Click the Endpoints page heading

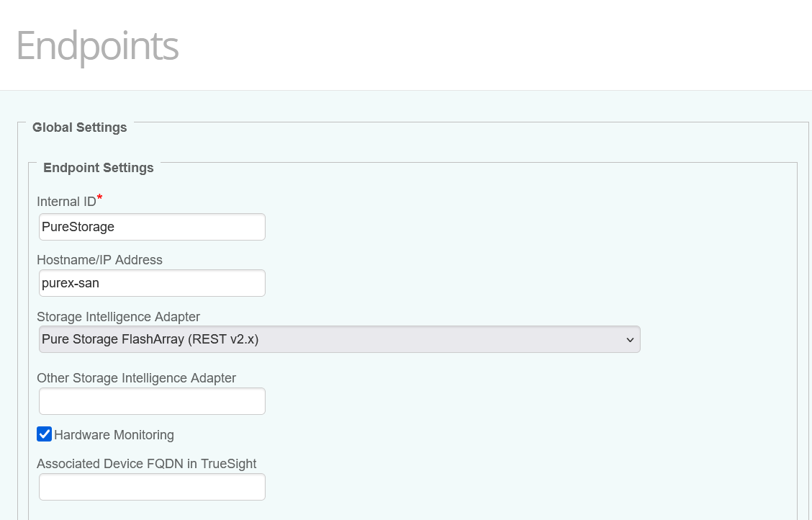(96, 46)
